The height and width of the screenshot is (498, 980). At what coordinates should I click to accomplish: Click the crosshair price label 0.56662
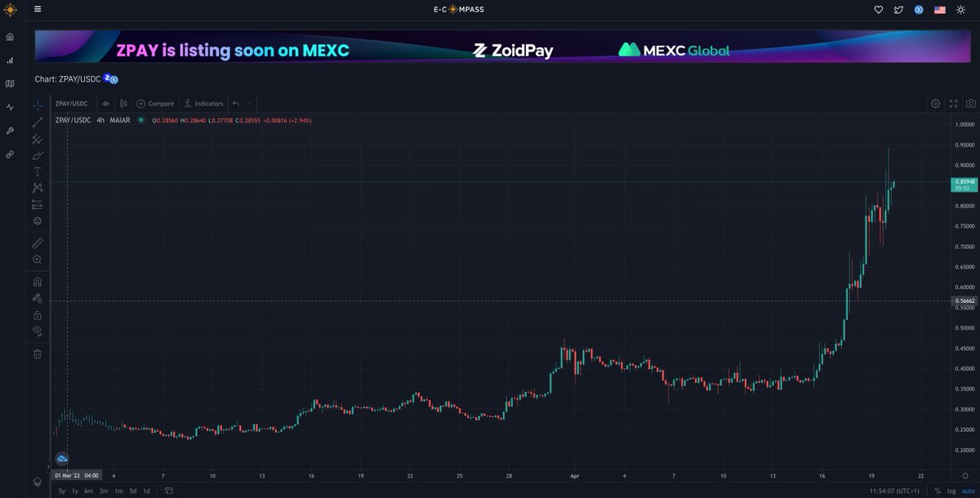tap(964, 300)
